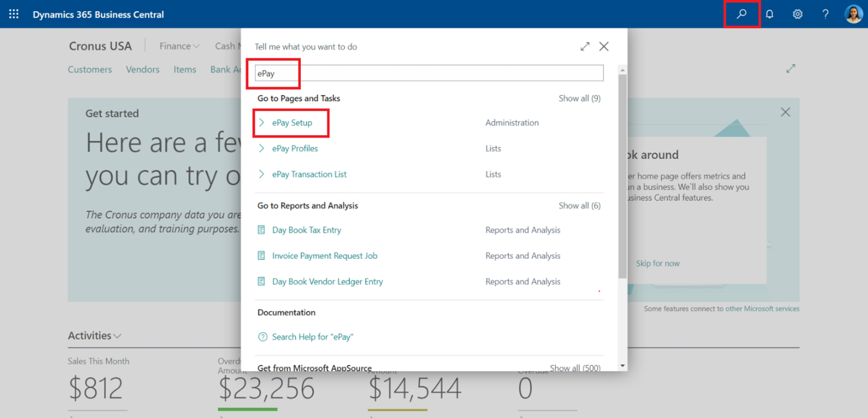Close the Tell Me dialog
Image resolution: width=868 pixels, height=418 pixels.
604,46
